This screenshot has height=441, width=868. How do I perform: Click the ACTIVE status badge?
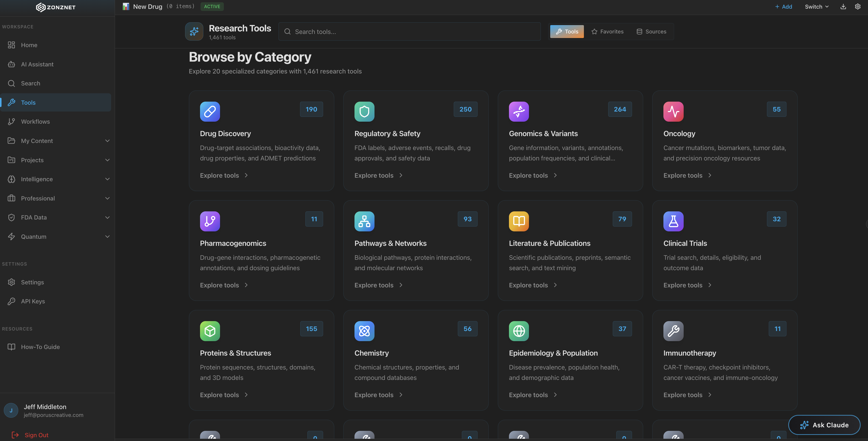point(212,6)
